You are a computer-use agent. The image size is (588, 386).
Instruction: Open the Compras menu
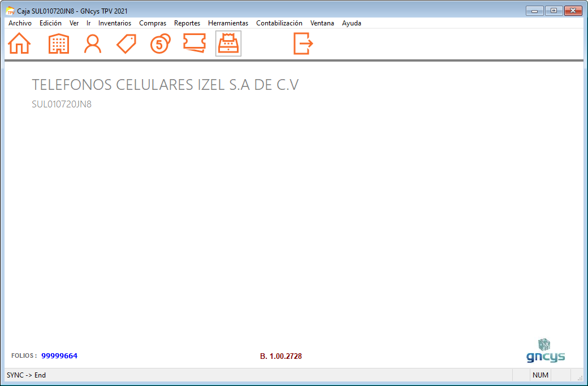(153, 23)
